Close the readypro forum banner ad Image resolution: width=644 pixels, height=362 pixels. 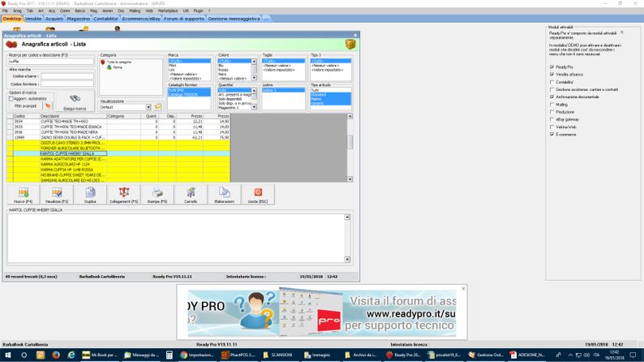tap(463, 288)
